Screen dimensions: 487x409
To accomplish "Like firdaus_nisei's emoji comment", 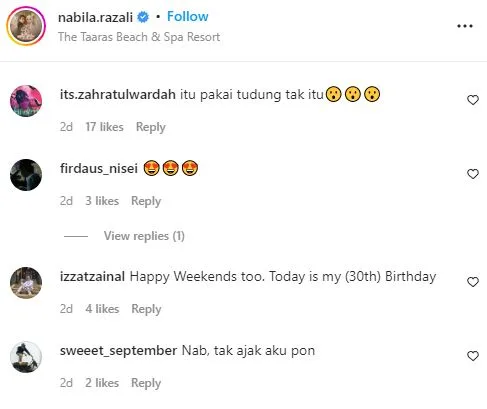I will pyautogui.click(x=473, y=174).
